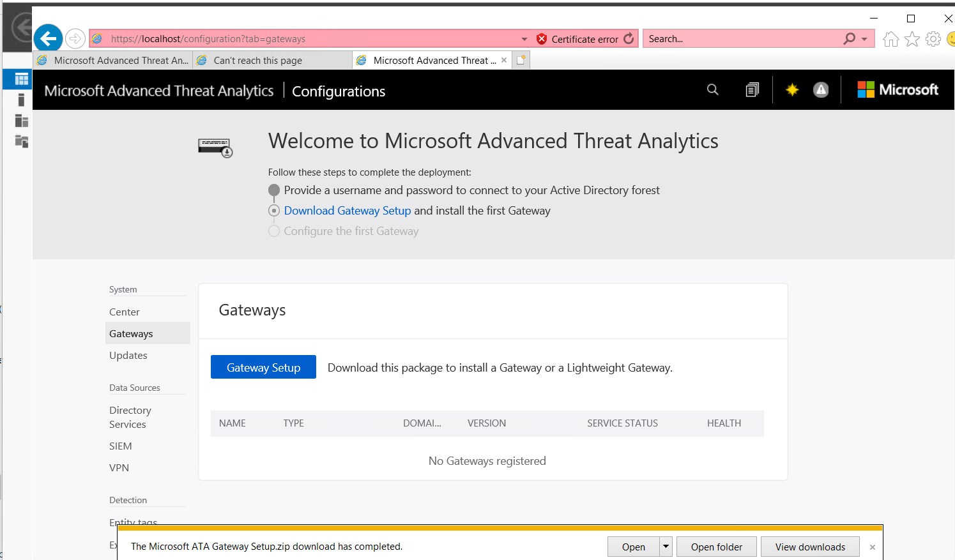Screen dimensions: 955x560
Task: Switch to Can't reach this page tab
Action: tap(273, 60)
